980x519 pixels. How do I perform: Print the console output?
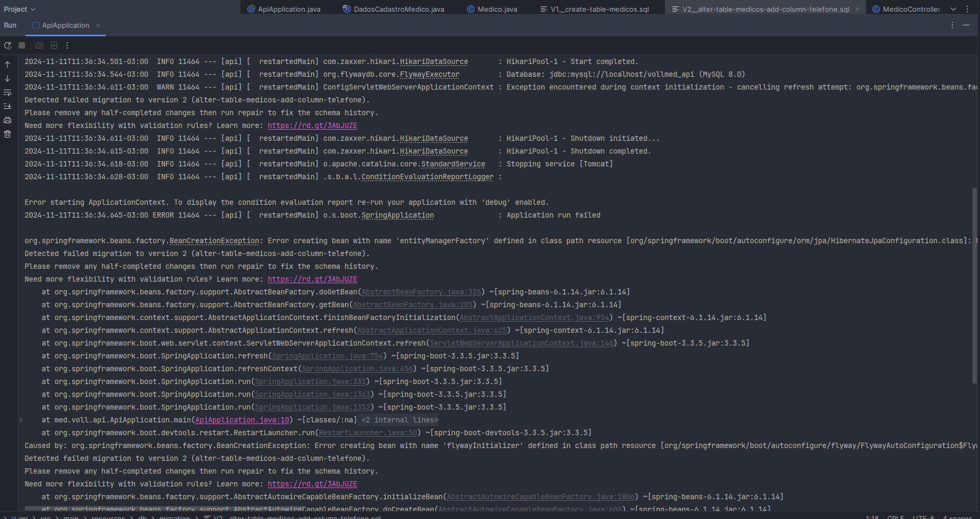click(7, 120)
